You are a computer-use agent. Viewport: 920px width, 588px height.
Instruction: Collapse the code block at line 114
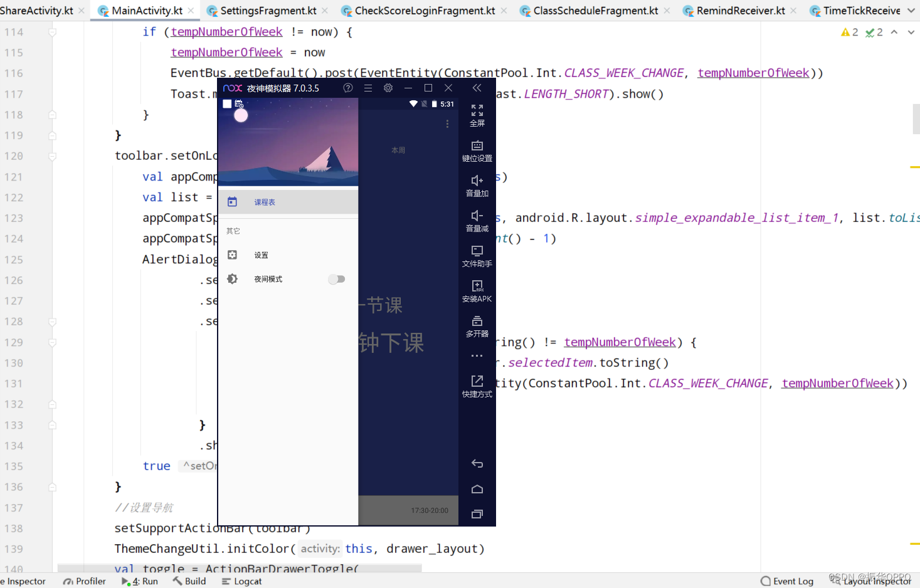pos(53,32)
